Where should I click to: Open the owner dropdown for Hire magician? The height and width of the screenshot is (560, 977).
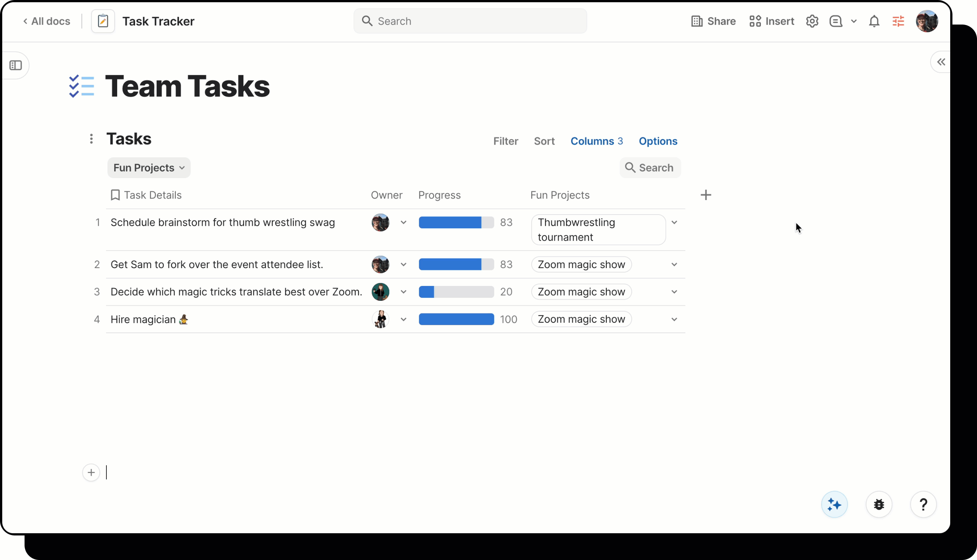pyautogui.click(x=404, y=319)
